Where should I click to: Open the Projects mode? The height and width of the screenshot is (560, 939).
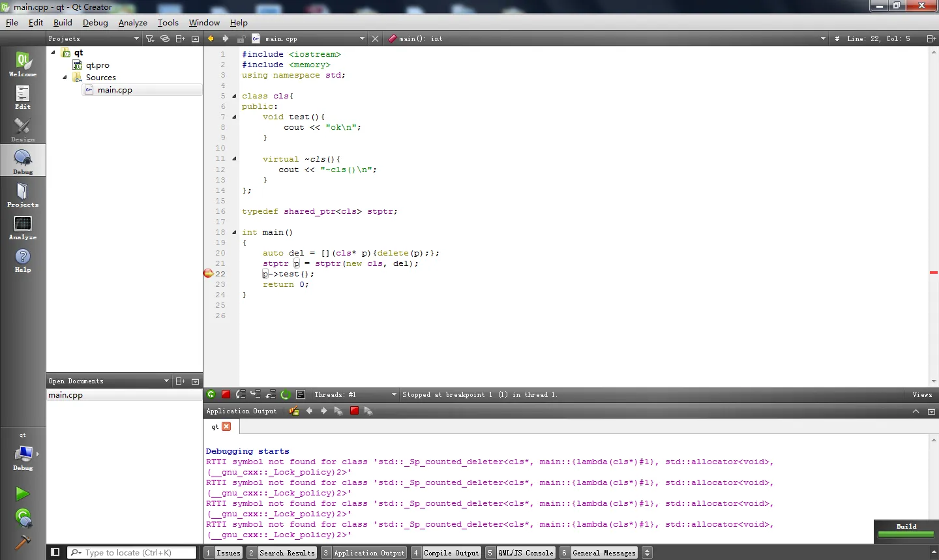pos(23,194)
